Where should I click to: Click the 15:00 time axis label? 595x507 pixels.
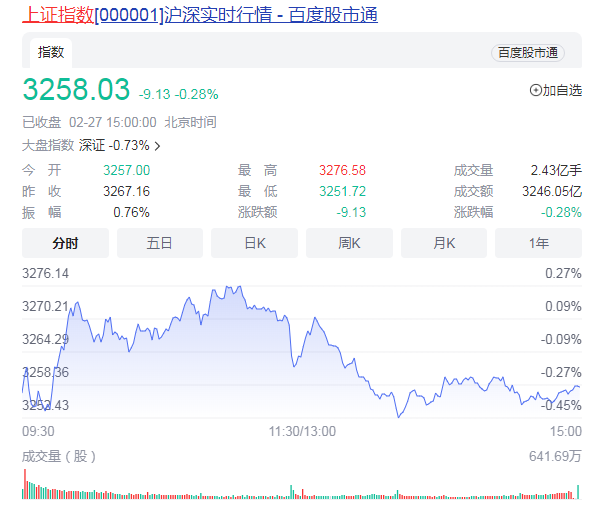(x=566, y=431)
